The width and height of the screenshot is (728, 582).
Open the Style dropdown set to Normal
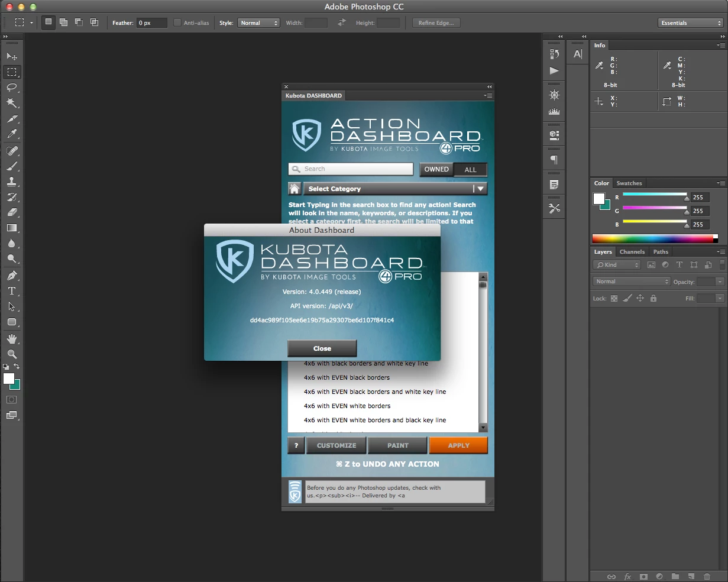pyautogui.click(x=259, y=22)
